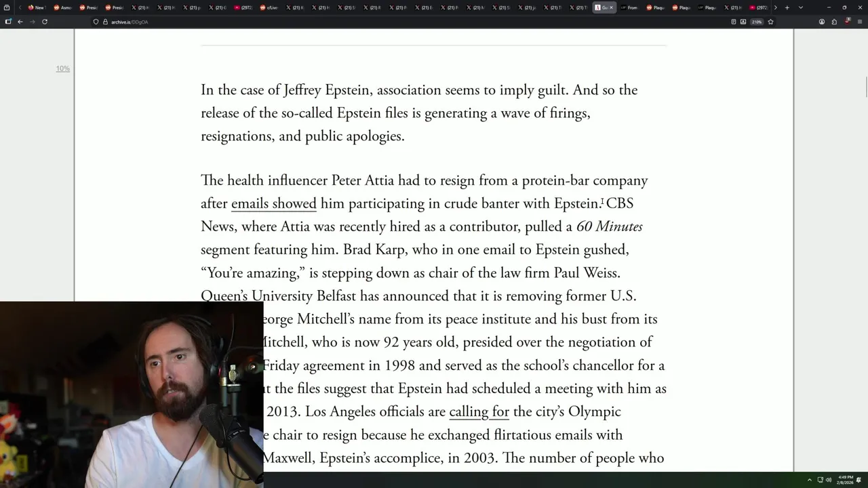Open the clock showing 4:49 PM
Screen dimensions: 868x488
coord(845,480)
